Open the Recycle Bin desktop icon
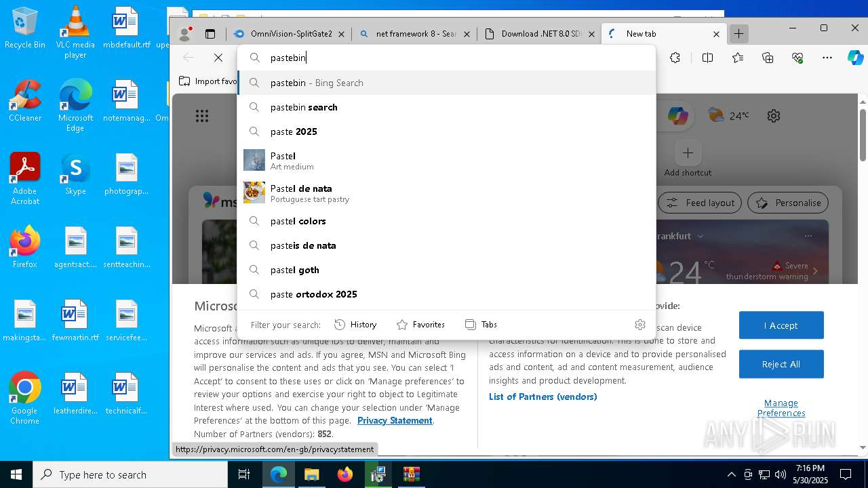868x488 pixels. point(25,28)
